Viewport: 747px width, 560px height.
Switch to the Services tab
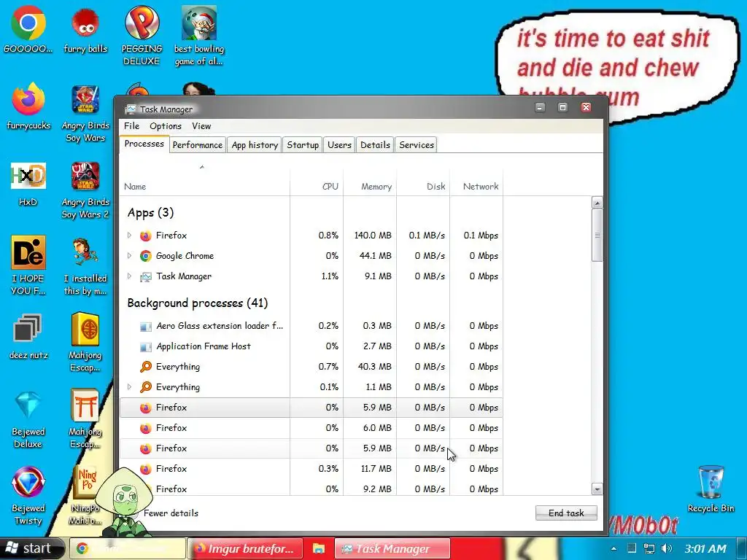(x=417, y=145)
